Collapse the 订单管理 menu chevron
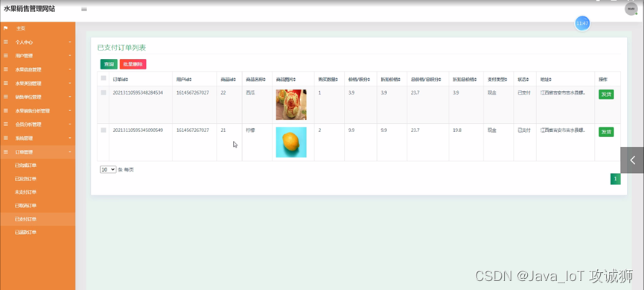 [x=70, y=152]
